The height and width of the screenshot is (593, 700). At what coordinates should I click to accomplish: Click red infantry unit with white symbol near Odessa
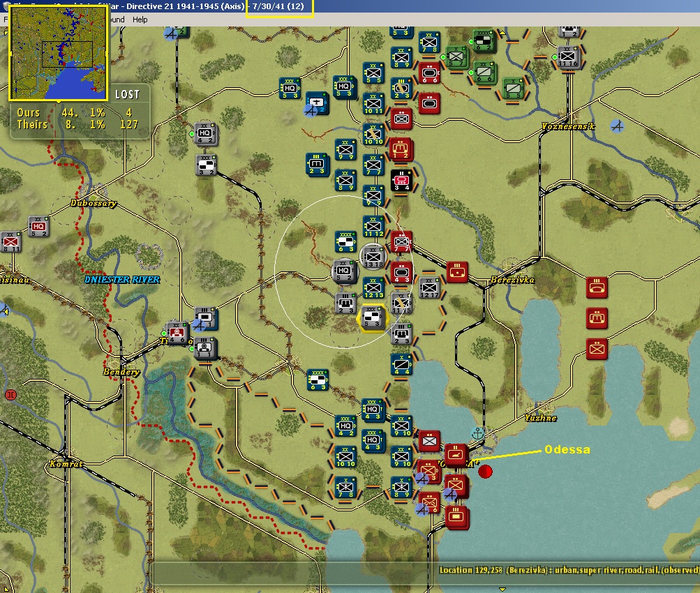429,441
